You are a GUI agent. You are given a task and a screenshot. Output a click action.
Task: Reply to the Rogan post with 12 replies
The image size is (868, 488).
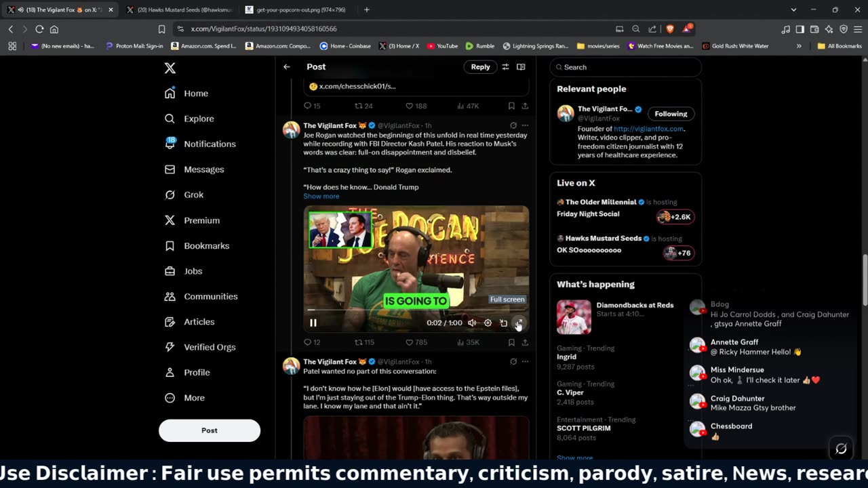click(x=312, y=342)
